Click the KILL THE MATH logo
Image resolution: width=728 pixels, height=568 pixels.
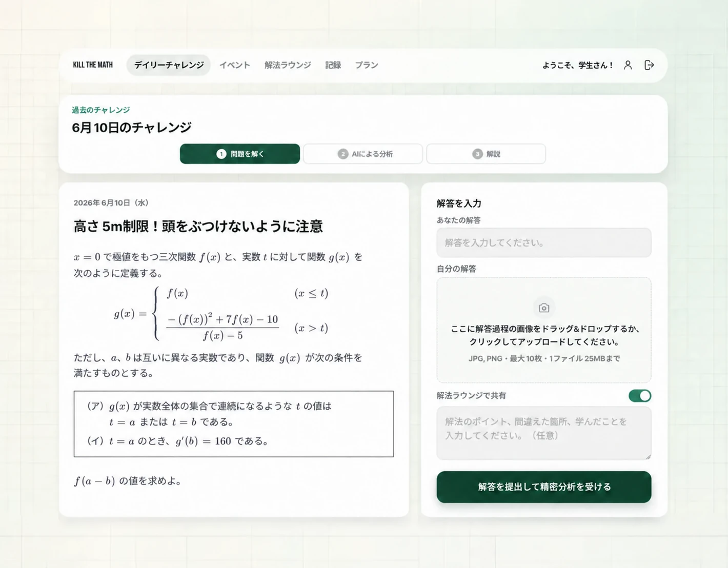[93, 65]
